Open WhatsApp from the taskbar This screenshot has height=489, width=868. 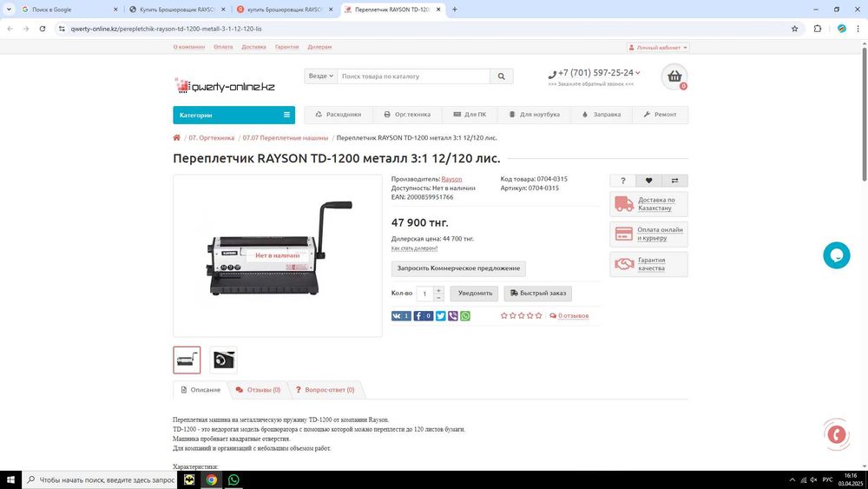click(233, 479)
